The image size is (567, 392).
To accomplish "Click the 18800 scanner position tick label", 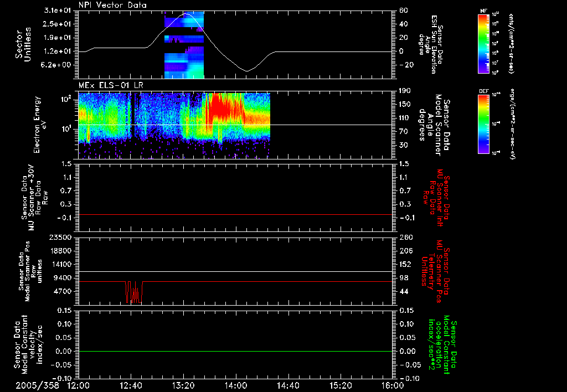I will 60,251.
